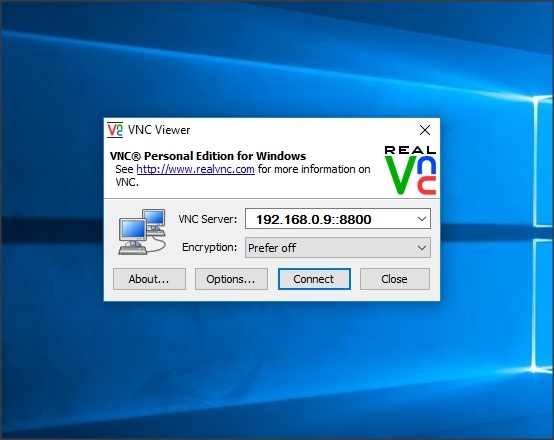This screenshot has height=440, width=554.
Task: Click the 'VNC Viewer' title bar text
Action: 159,130
